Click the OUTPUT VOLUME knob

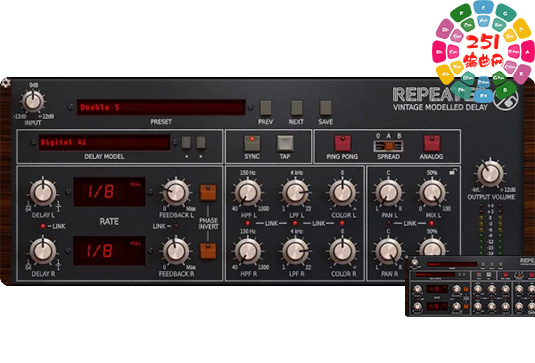(490, 174)
